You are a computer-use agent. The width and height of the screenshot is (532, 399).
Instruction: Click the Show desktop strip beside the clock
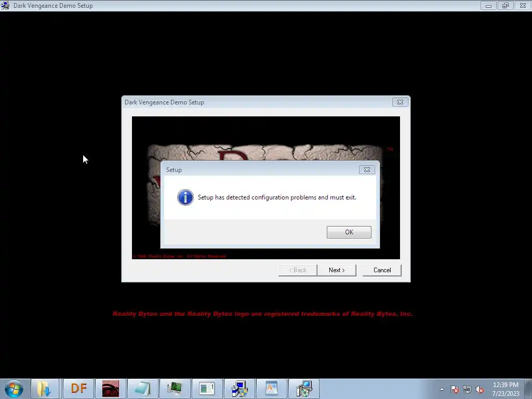point(528,389)
